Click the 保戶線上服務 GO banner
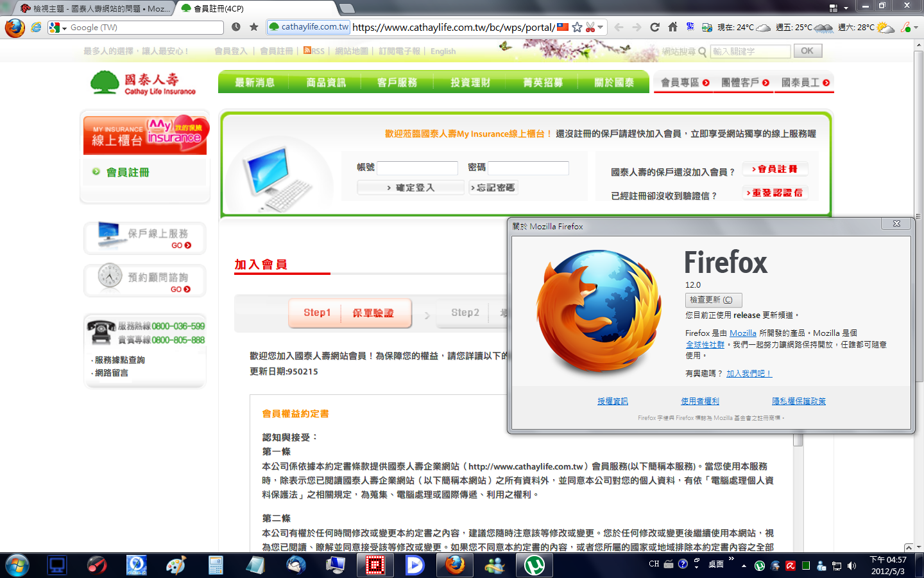This screenshot has width=924, height=578. click(x=145, y=238)
